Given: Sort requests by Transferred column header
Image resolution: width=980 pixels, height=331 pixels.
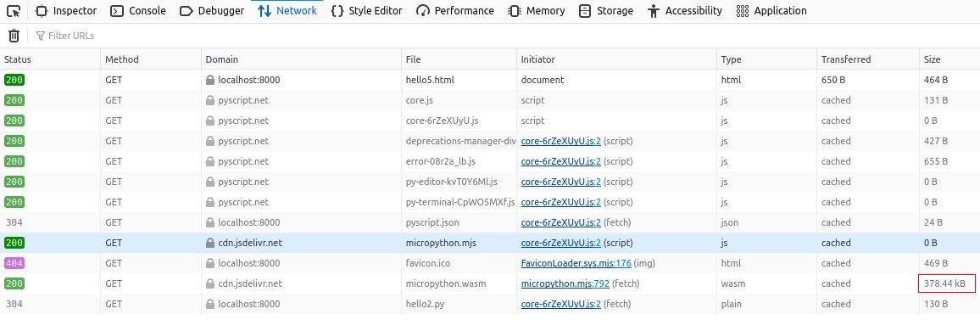Looking at the screenshot, I should pyautogui.click(x=867, y=59).
